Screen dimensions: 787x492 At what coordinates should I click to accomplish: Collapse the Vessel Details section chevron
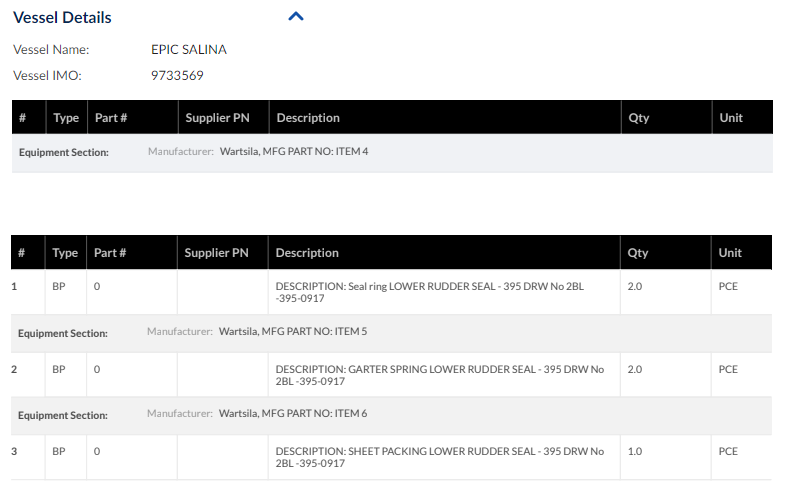click(x=295, y=17)
